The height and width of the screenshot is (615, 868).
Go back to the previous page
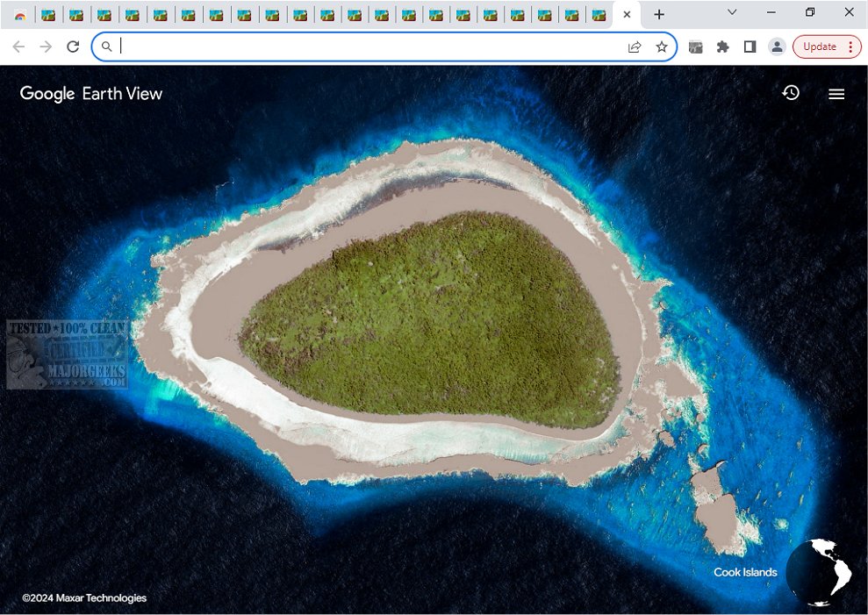tap(18, 47)
